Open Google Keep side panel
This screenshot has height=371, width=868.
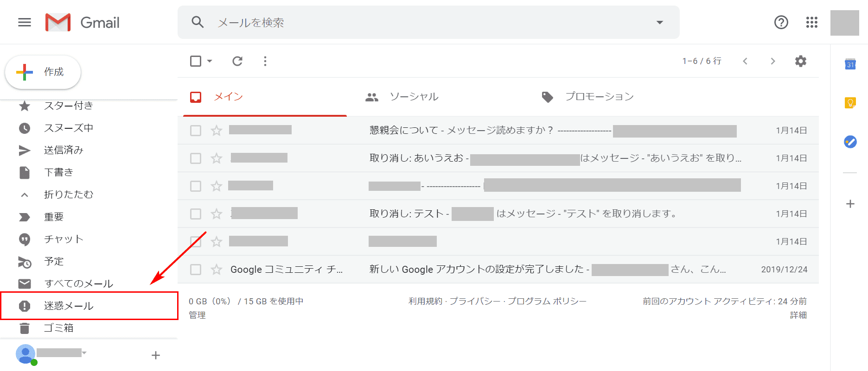[850, 103]
